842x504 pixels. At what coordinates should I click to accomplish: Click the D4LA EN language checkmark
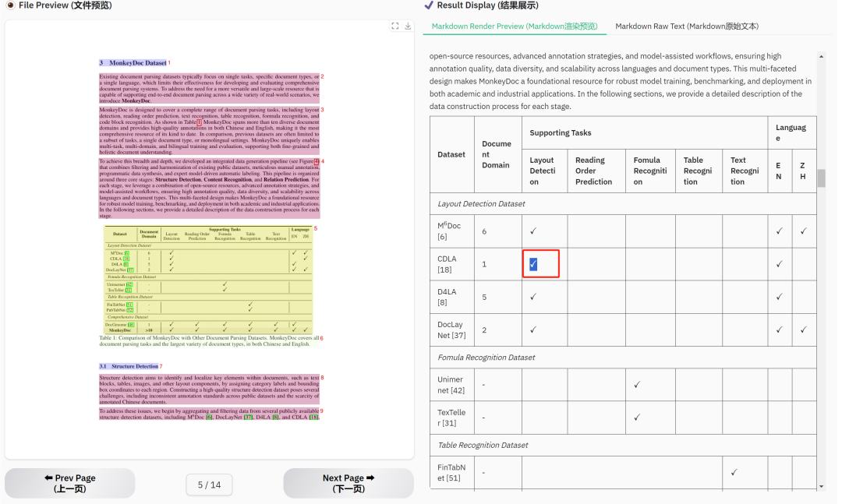[x=779, y=296]
